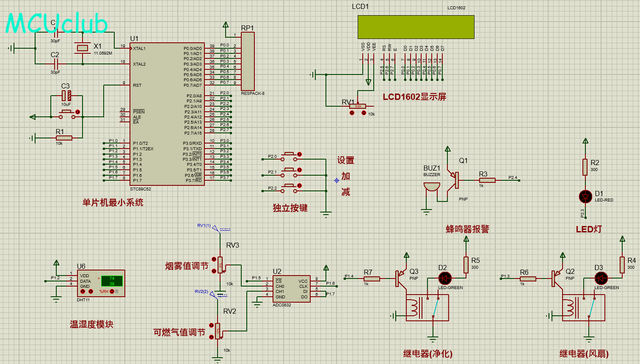Select the U2 ADC0832 chip
Screen dimensions: 640x364
click(x=292, y=289)
